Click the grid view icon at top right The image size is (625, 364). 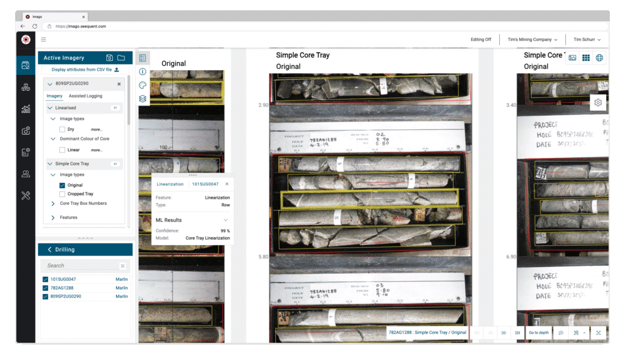coord(585,57)
